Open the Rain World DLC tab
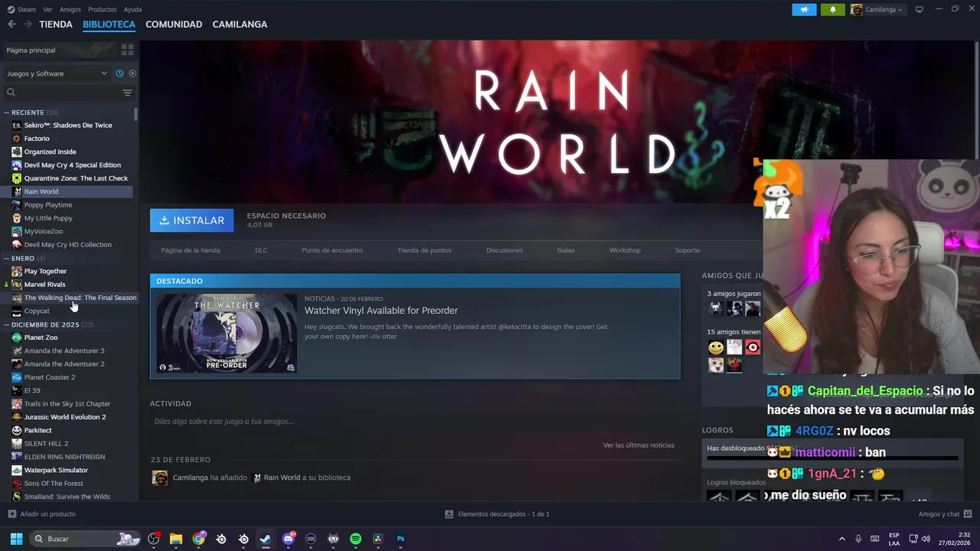Viewport: 980px width, 551px height. point(261,250)
